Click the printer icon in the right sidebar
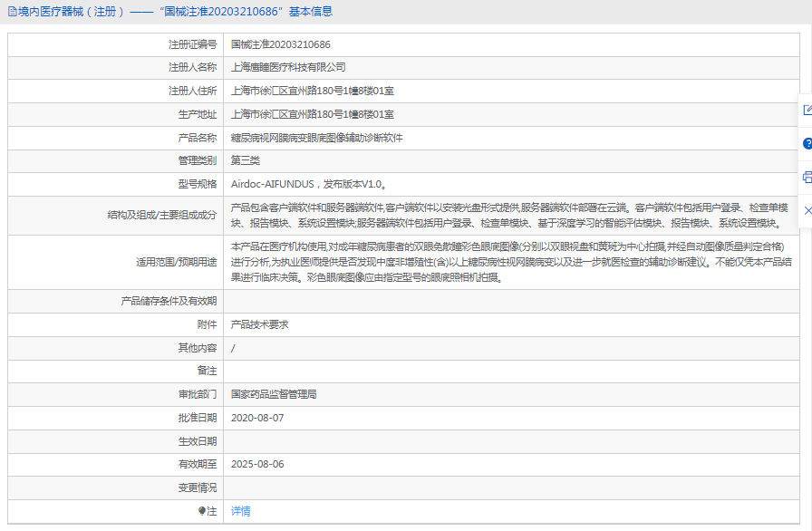The height and width of the screenshot is (531, 812). [807, 177]
